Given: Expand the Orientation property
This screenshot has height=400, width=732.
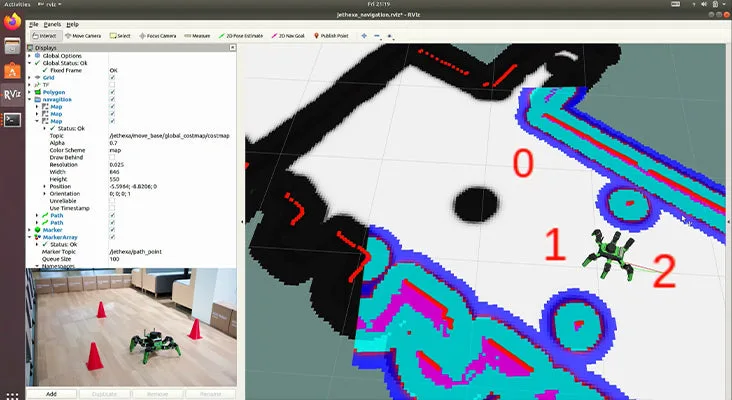Looking at the screenshot, I should tap(45, 194).
